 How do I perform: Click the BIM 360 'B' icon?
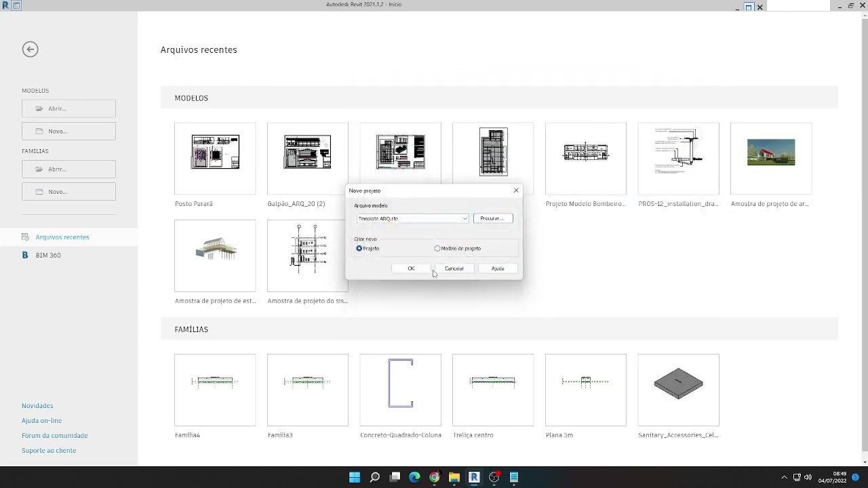click(x=25, y=256)
